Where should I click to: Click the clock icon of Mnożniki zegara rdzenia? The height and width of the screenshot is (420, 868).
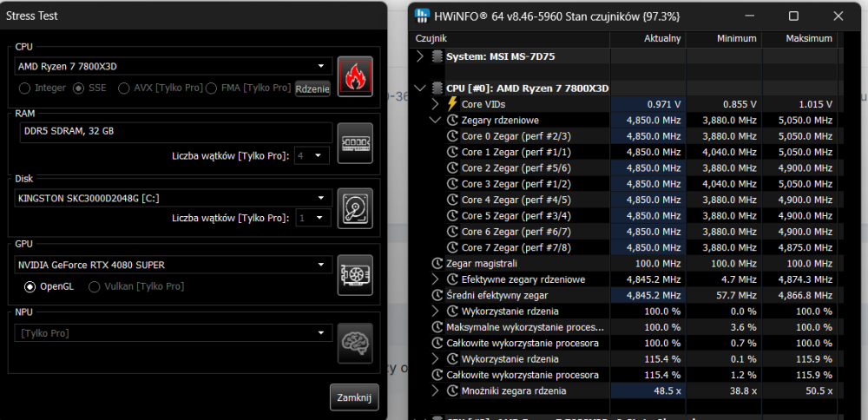click(x=452, y=391)
